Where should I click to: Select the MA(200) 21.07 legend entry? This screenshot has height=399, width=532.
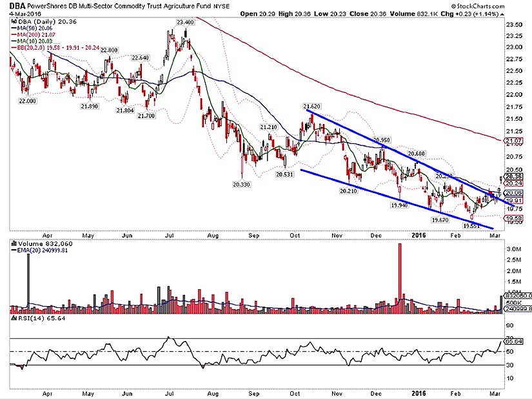(x=34, y=35)
